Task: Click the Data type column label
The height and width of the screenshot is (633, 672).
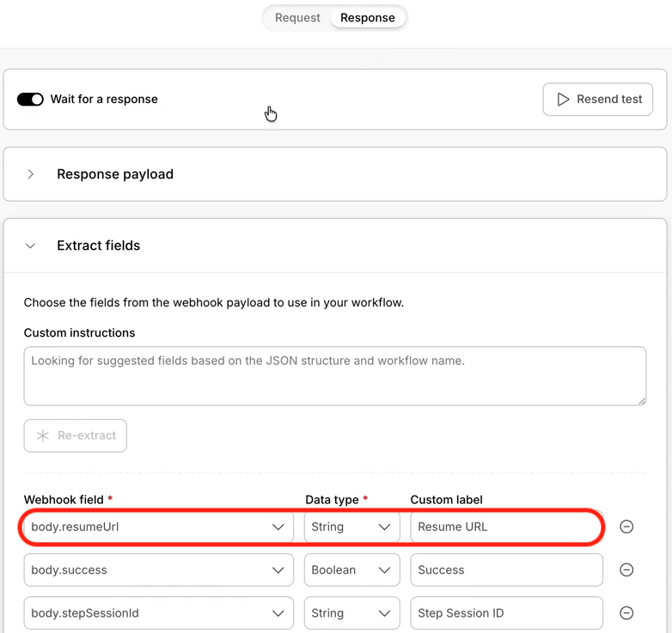Action: (332, 499)
